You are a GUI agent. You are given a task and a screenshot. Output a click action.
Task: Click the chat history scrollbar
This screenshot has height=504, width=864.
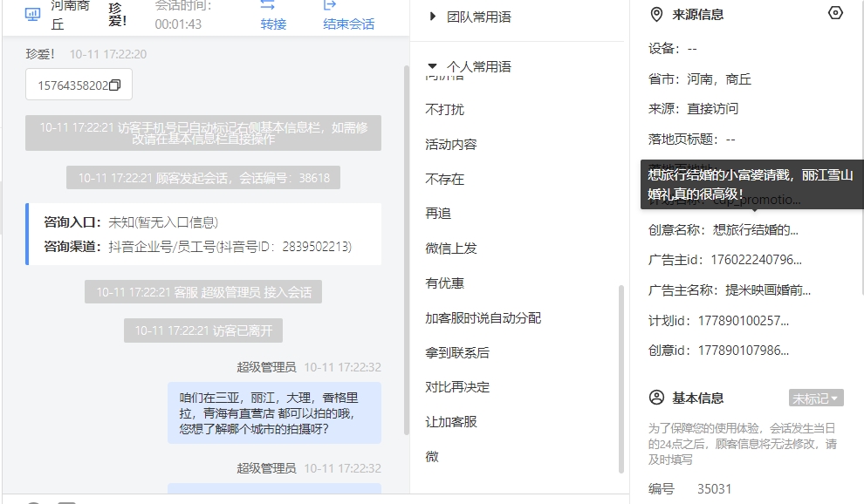[x=407, y=250]
